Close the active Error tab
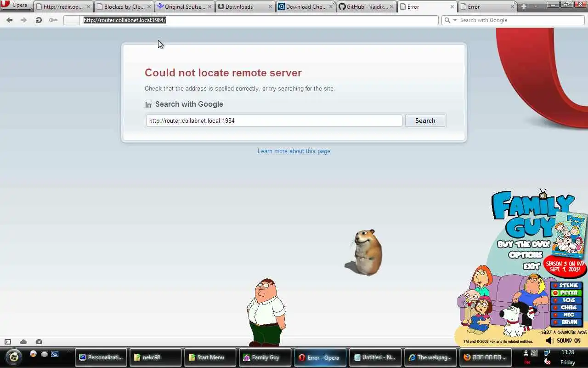The image size is (588, 368). tap(452, 7)
